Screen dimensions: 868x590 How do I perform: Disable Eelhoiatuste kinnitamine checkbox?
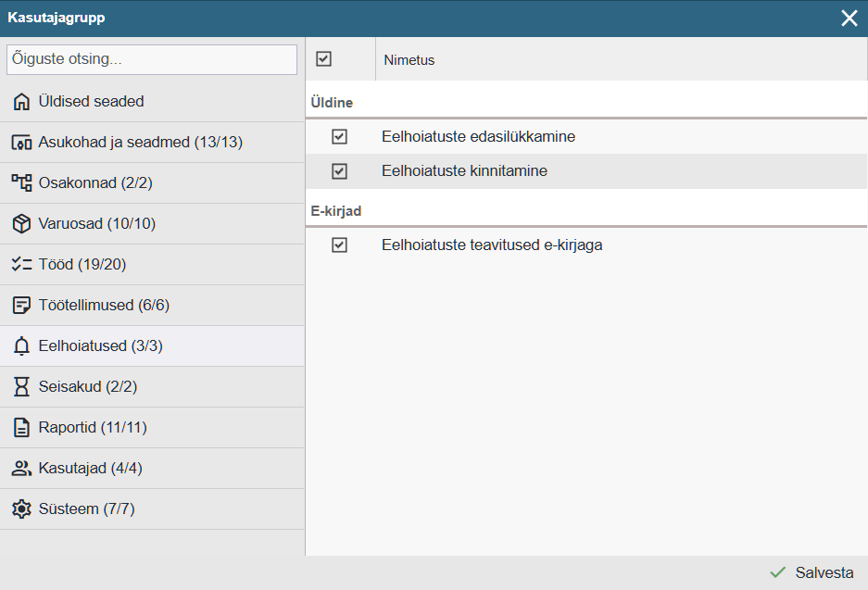point(339,171)
